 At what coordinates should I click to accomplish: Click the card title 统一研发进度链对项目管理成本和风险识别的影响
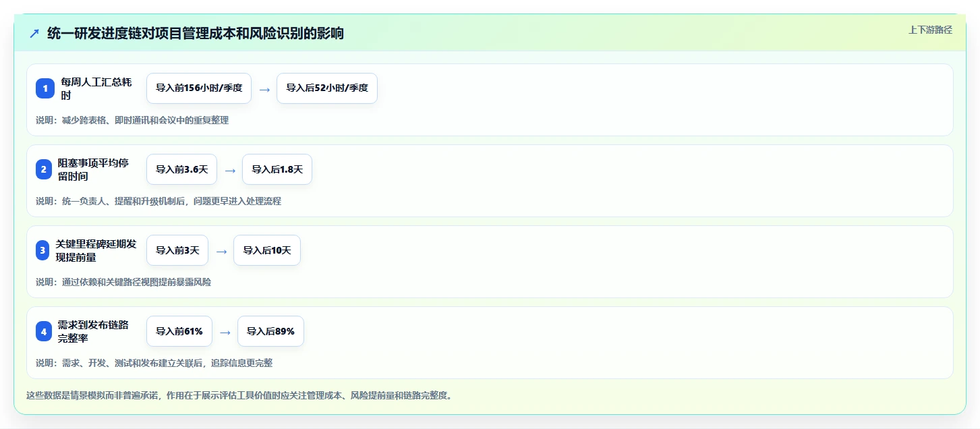point(196,33)
